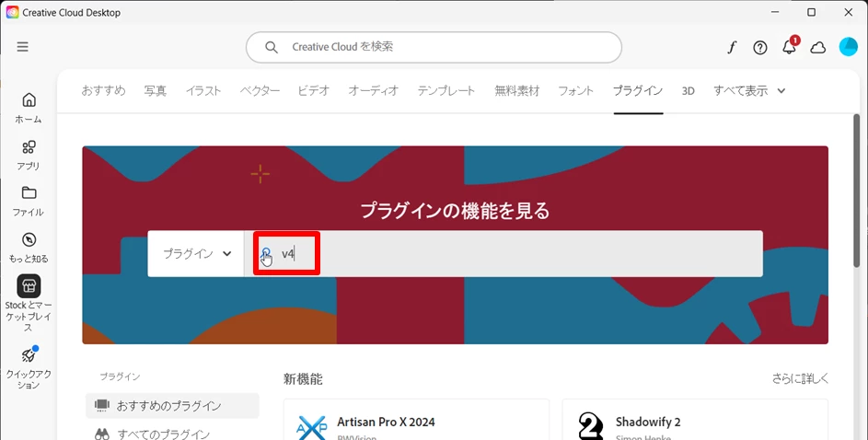Switch to the 無料素材 tab
Screen dimensions: 868x440
pos(517,91)
